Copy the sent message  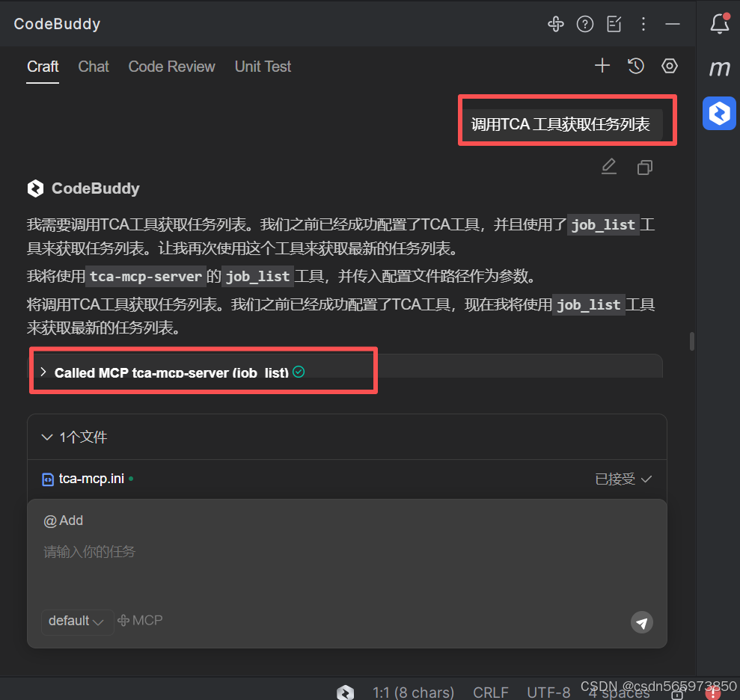645,167
